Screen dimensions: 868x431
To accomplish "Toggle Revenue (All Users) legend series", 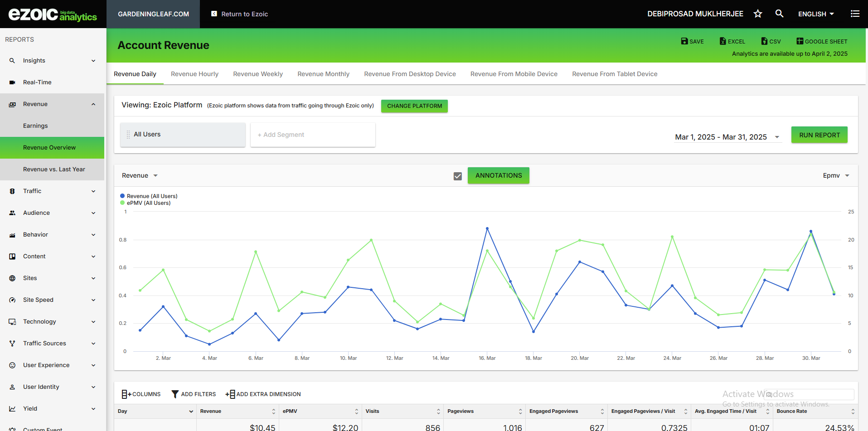I will 149,196.
